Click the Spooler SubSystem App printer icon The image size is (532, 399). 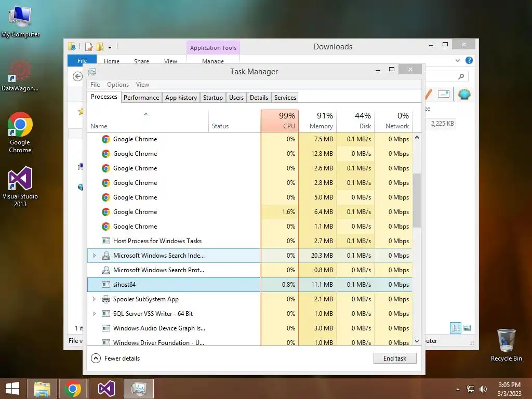click(x=106, y=299)
